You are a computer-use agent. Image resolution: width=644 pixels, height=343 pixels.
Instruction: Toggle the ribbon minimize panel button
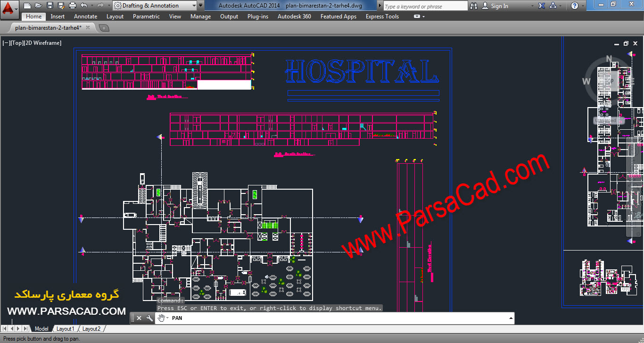coord(417,17)
